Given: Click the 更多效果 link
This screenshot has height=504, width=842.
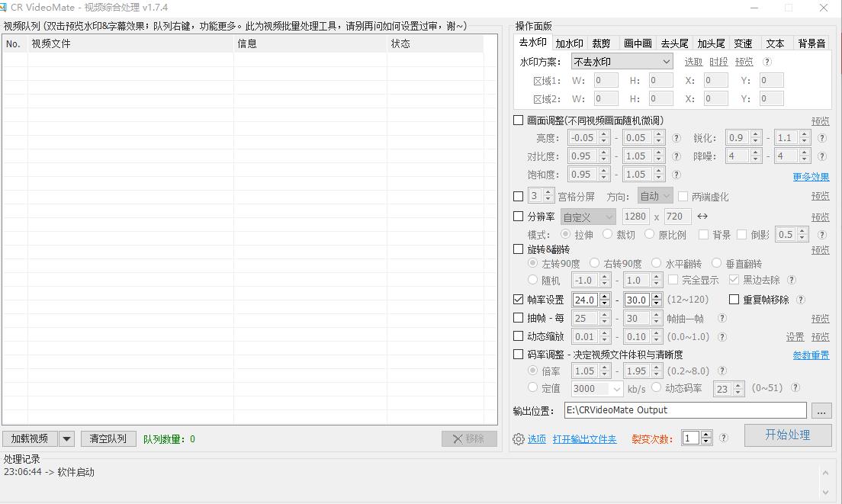Looking at the screenshot, I should pyautogui.click(x=811, y=177).
